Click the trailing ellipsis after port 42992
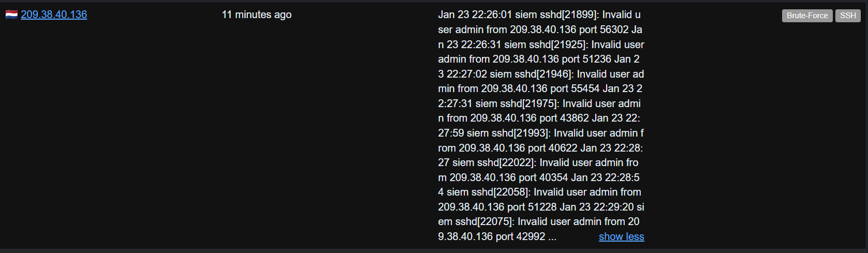 click(x=552, y=236)
